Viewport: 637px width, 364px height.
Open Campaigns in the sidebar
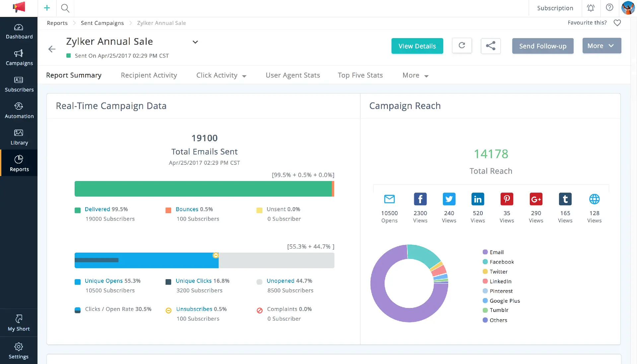coord(19,58)
